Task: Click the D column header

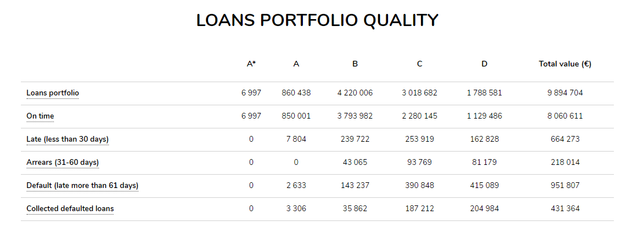Action: [484, 64]
